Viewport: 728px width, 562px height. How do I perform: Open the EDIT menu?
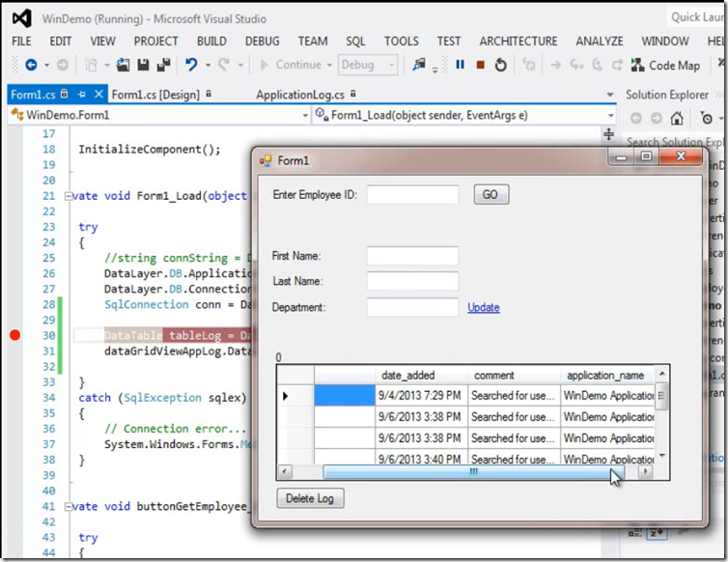[61, 41]
